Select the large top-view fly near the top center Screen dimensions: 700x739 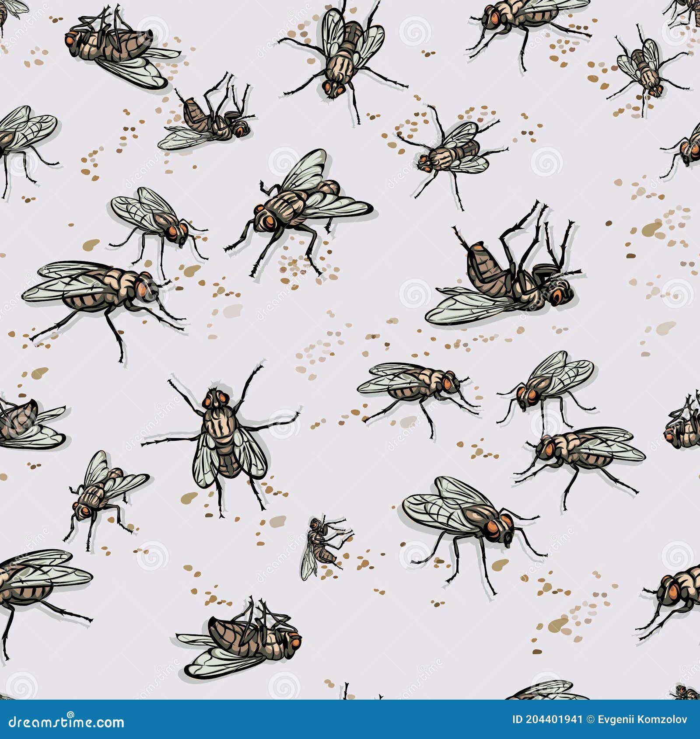click(346, 57)
